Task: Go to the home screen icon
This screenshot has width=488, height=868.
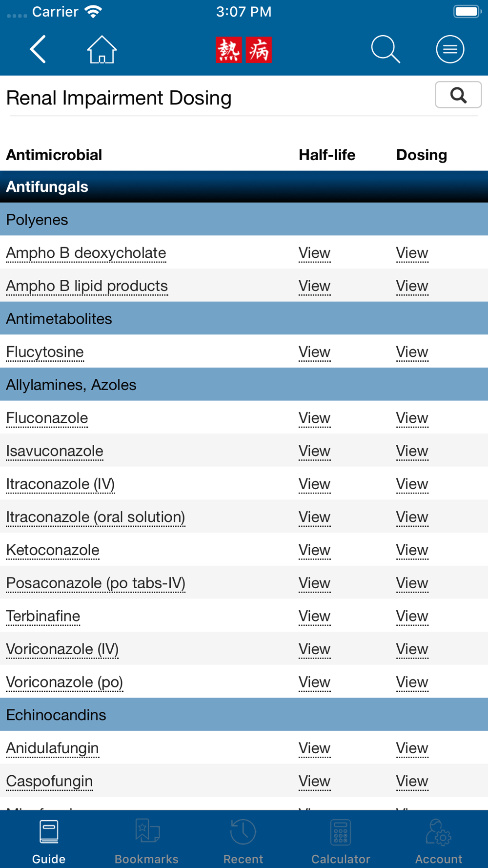Action: [x=102, y=49]
